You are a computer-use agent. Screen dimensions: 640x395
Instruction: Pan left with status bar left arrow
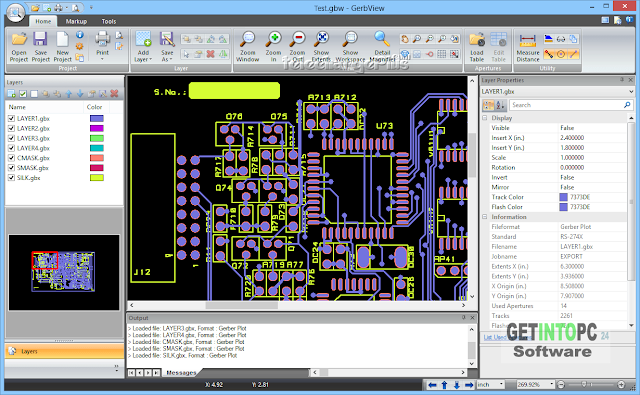[433, 384]
